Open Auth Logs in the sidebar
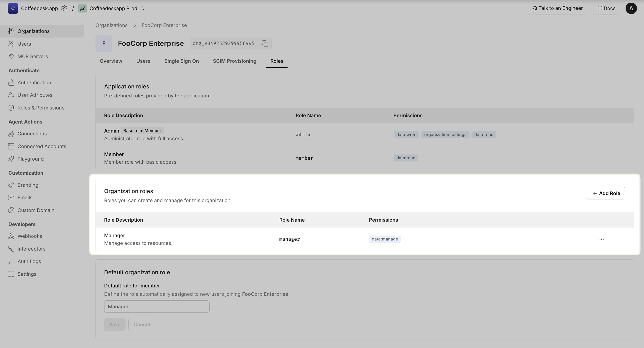644x348 pixels. tap(29, 262)
